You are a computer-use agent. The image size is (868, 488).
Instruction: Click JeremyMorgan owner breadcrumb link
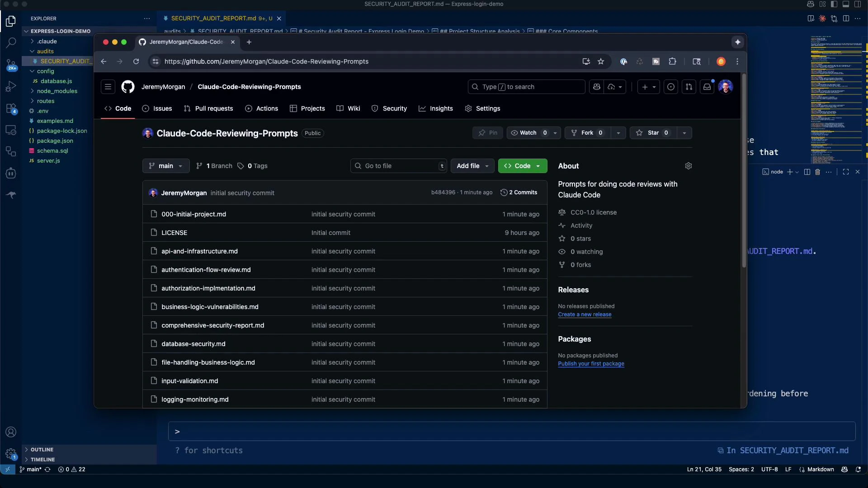163,87
